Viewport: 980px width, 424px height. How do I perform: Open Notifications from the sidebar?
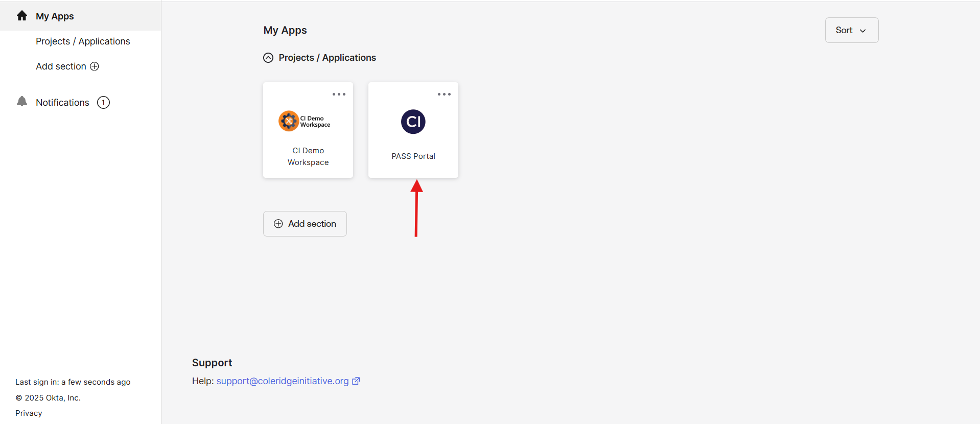pyautogui.click(x=62, y=103)
